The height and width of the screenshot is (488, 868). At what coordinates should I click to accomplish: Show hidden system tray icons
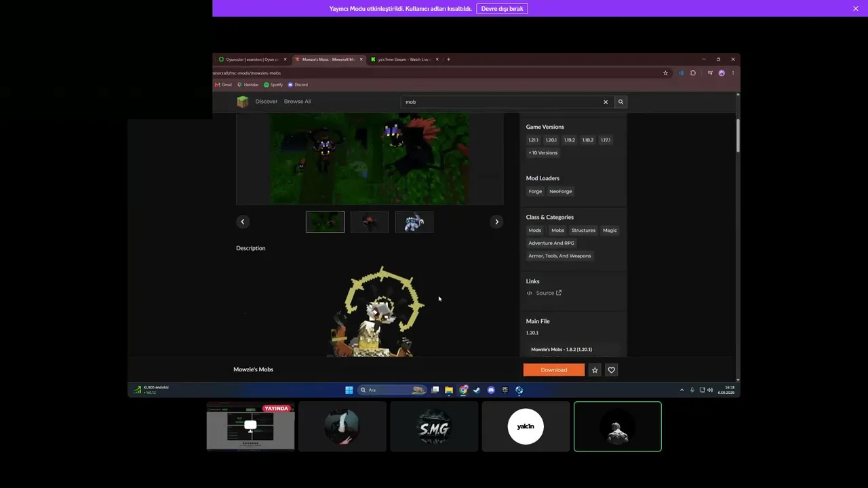pos(682,390)
